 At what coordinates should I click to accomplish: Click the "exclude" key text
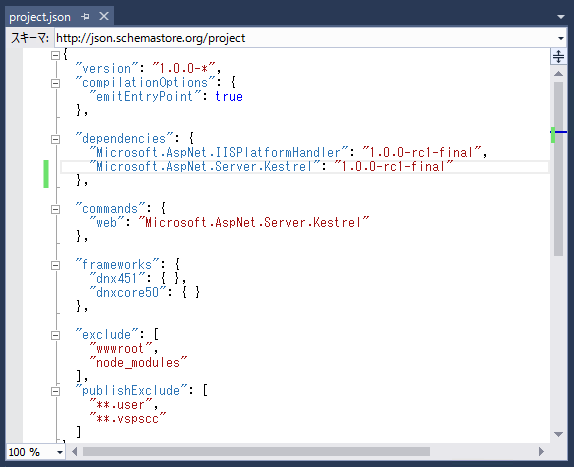pos(107,335)
